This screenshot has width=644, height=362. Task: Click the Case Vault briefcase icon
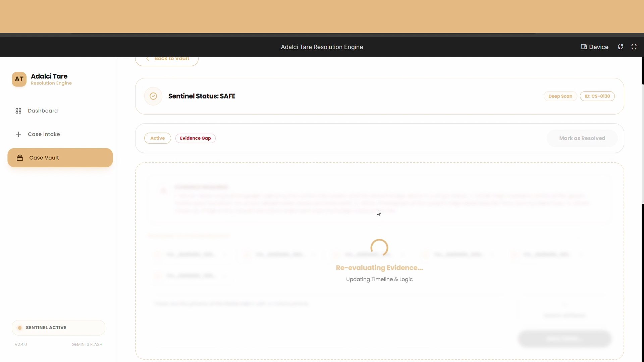20,158
